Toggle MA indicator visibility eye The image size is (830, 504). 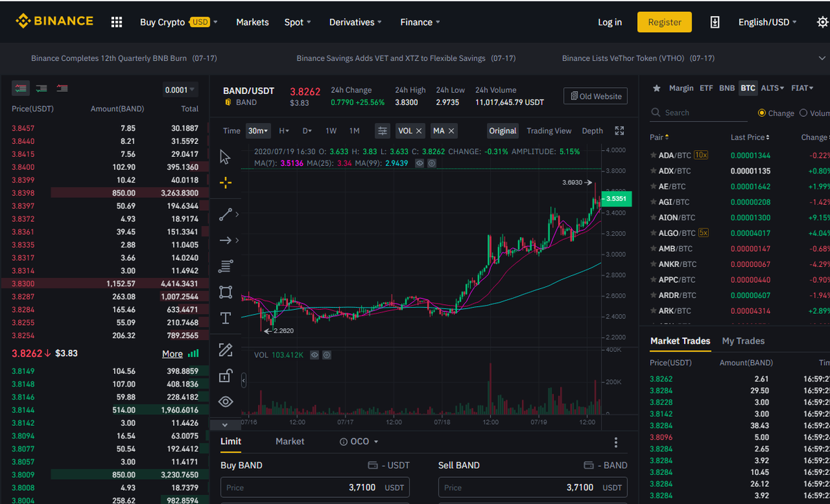[419, 163]
